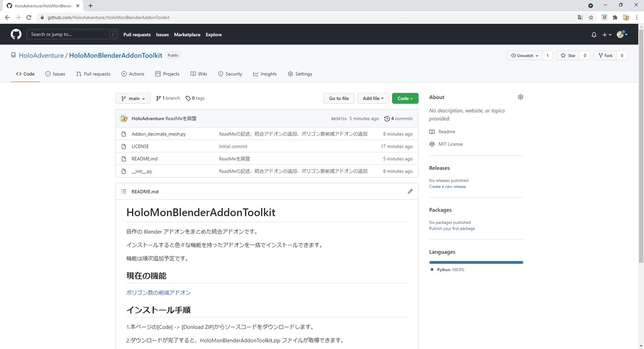Image resolution: width=644 pixels, height=349 pixels.
Task: Click Create a new release link
Action: tap(448, 187)
